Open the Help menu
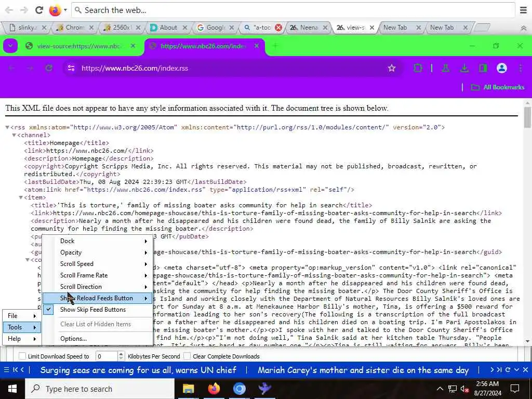This screenshot has height=399, width=532. coord(22,339)
